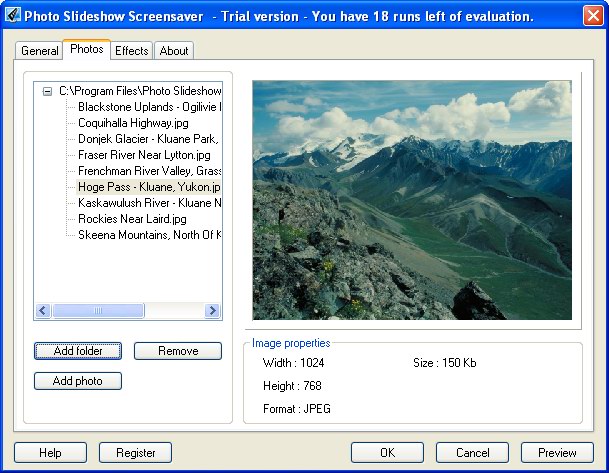Image resolution: width=609 pixels, height=473 pixels.
Task: Select the About tab
Action: [174, 51]
